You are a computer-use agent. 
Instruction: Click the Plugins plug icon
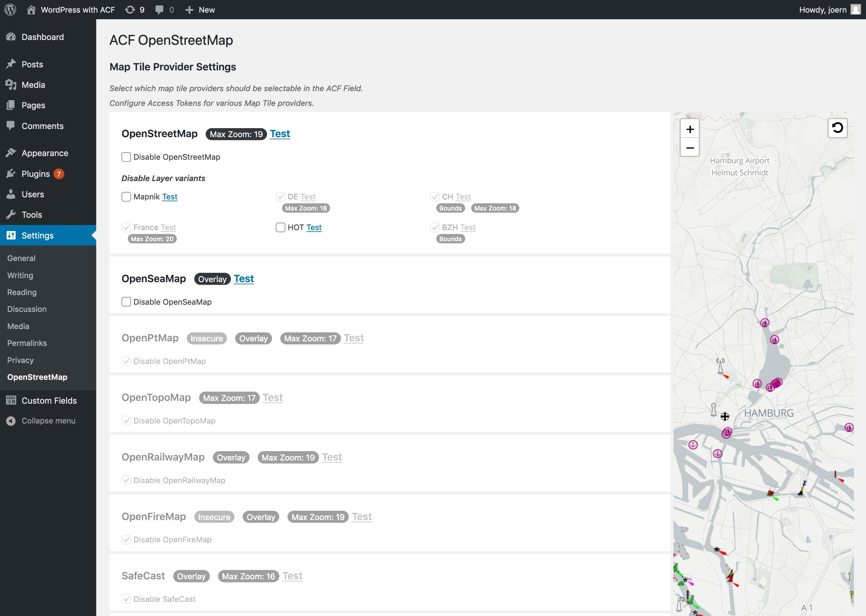[x=11, y=173]
